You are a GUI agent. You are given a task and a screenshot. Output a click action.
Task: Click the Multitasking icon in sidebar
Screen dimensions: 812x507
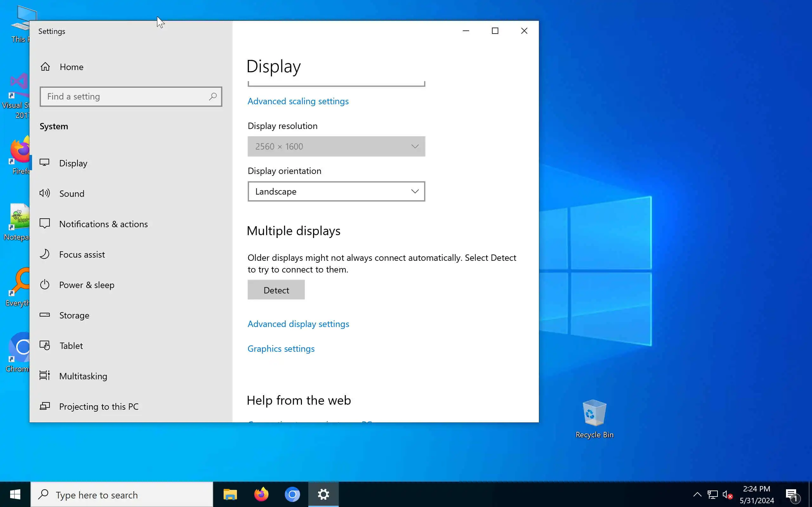click(x=45, y=375)
